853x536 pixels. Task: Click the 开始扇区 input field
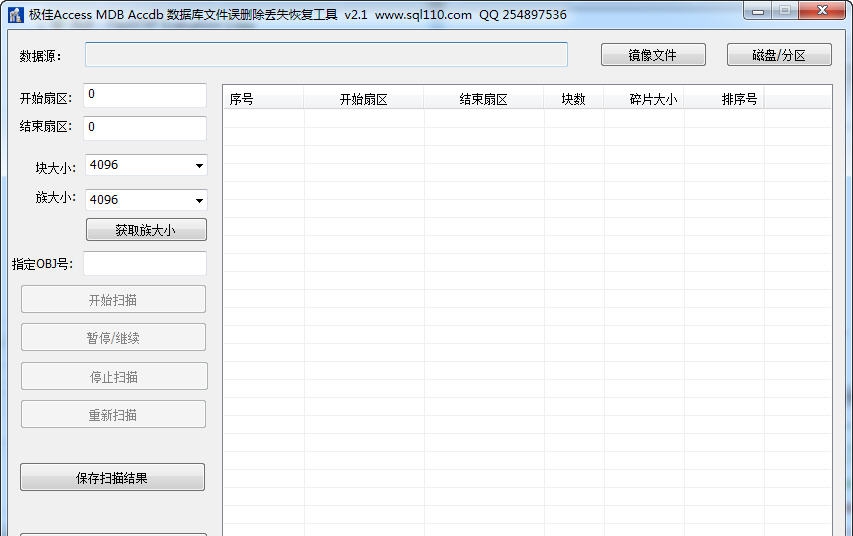(x=145, y=95)
